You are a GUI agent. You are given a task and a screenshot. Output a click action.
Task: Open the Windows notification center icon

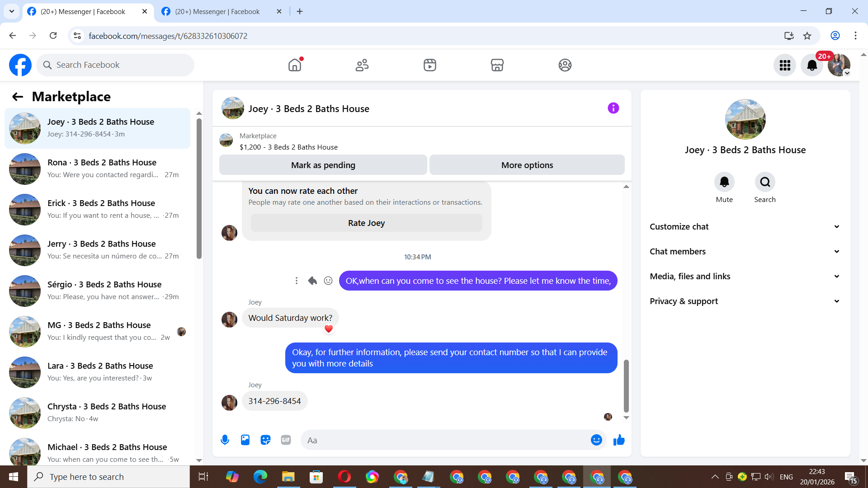(850, 477)
